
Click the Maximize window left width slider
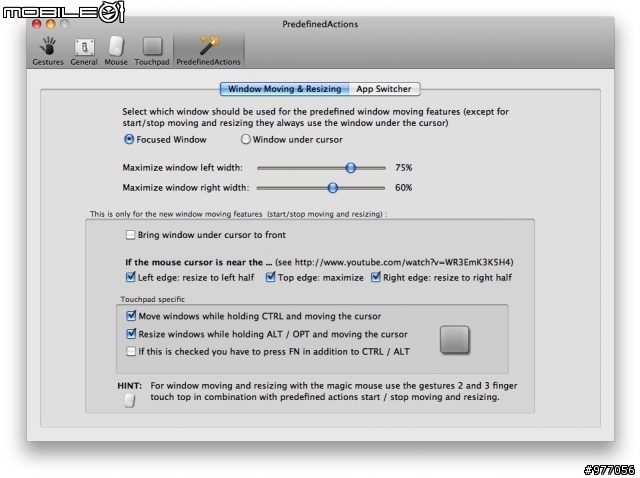[321, 168]
